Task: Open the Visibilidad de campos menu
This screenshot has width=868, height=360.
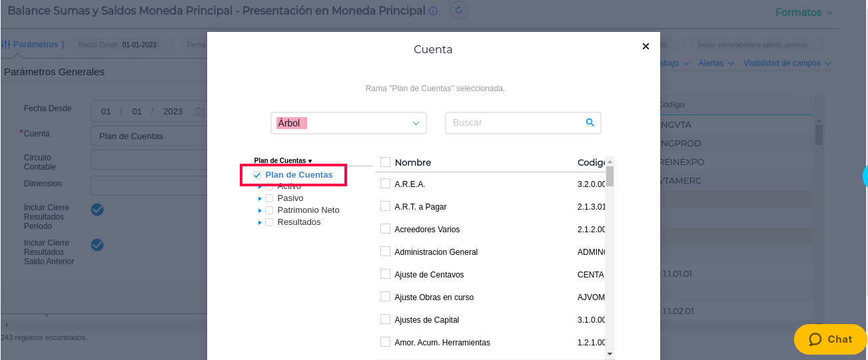Action: (787, 63)
